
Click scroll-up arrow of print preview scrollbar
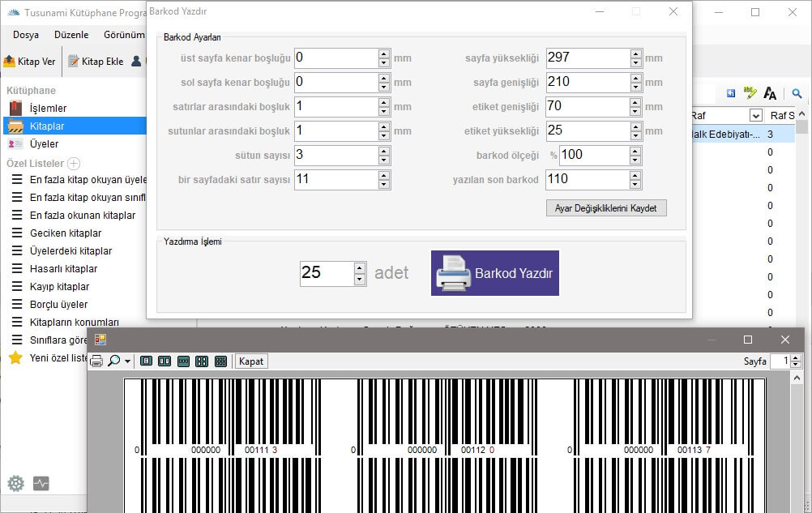coord(797,378)
